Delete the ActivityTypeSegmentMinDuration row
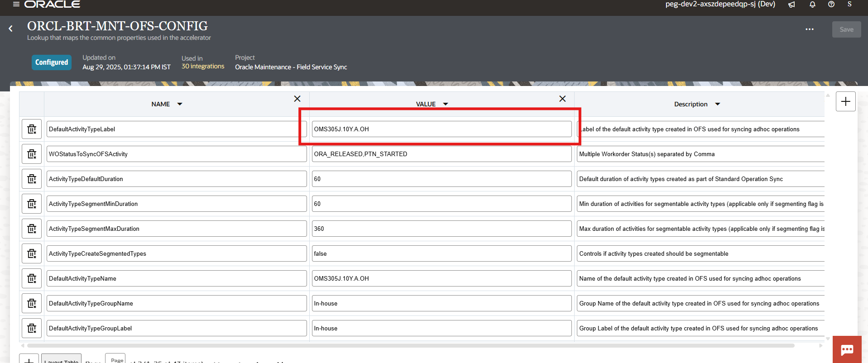 (x=32, y=204)
